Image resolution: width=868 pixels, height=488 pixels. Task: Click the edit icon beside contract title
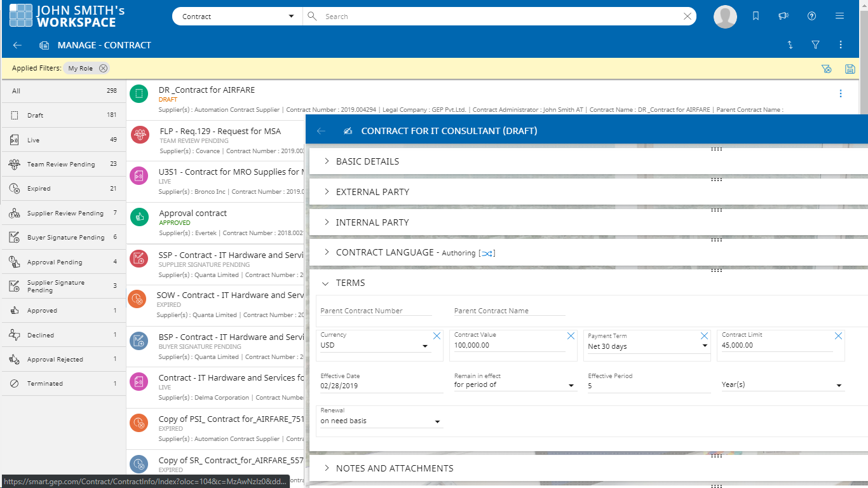point(347,131)
